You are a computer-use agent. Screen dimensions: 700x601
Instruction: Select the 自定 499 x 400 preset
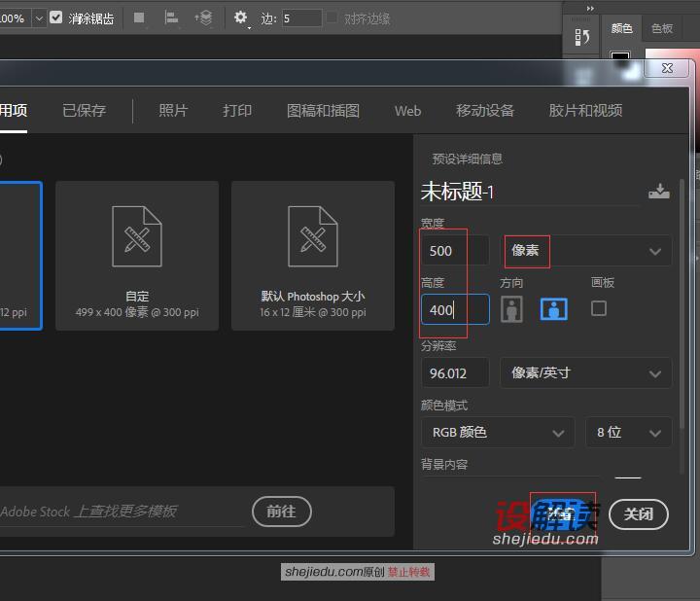click(x=137, y=256)
